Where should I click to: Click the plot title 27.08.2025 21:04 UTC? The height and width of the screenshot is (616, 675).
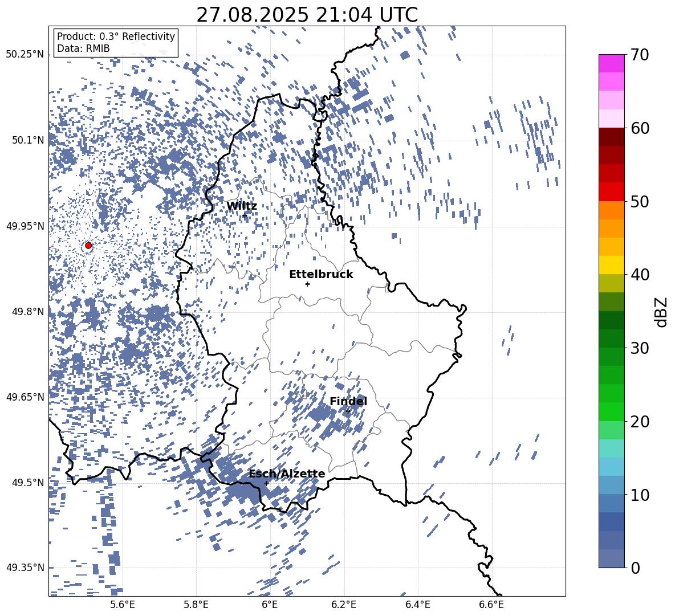tap(307, 15)
